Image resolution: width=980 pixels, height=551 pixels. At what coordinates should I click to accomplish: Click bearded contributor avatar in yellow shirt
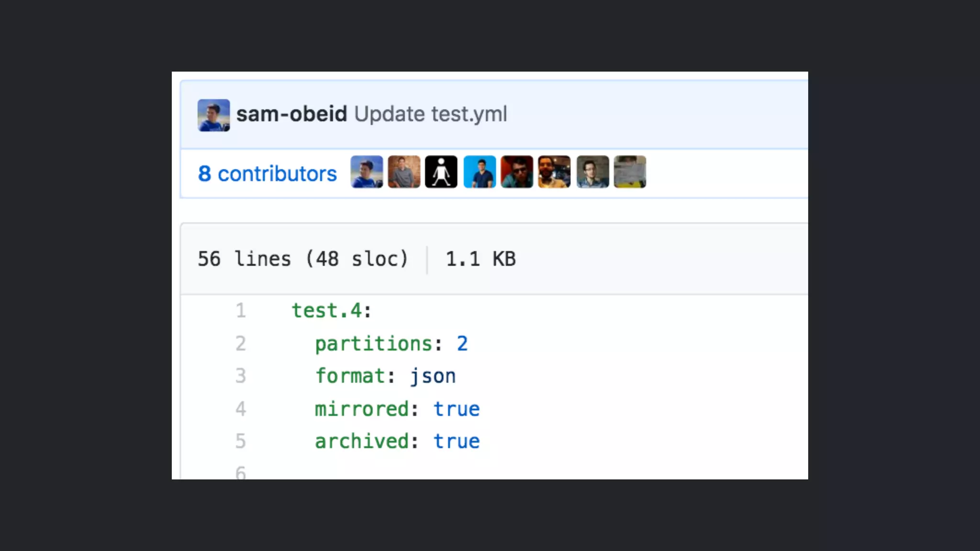click(x=554, y=172)
